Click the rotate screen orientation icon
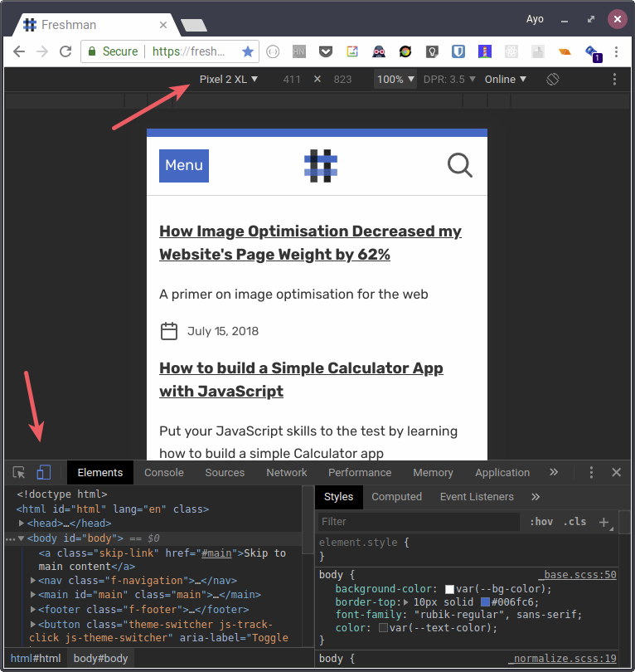 553,80
